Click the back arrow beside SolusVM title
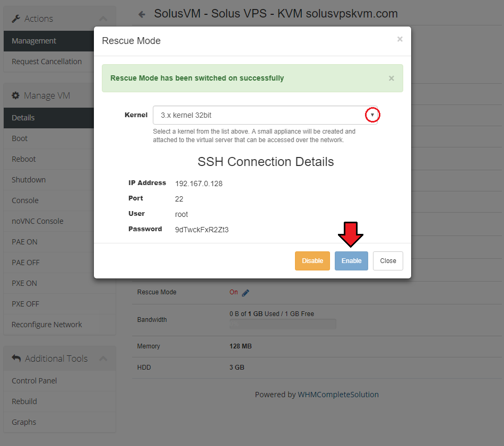Image resolution: width=504 pixels, height=446 pixels. click(142, 14)
